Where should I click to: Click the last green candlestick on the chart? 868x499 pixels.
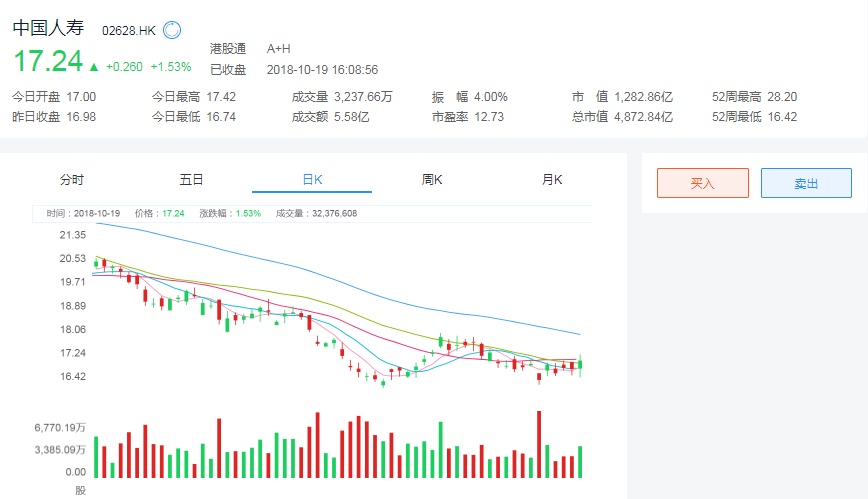click(x=580, y=364)
